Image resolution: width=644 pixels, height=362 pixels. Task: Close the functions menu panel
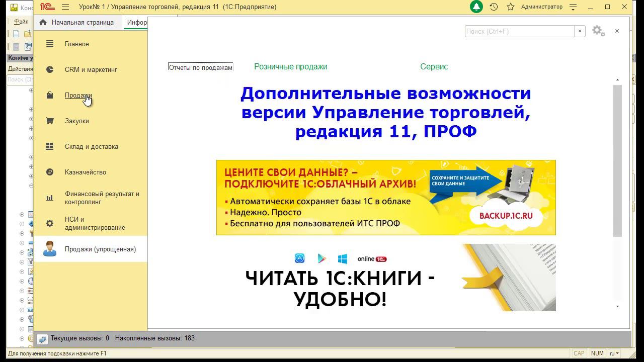pos(617,31)
